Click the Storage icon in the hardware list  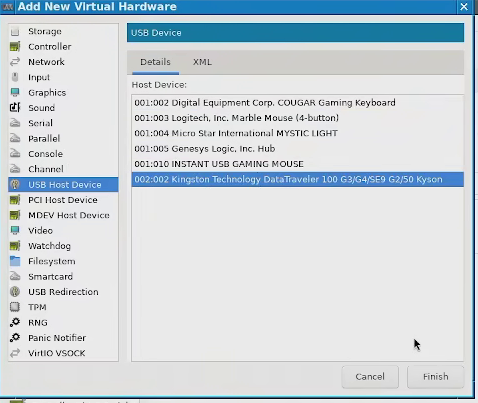15,32
